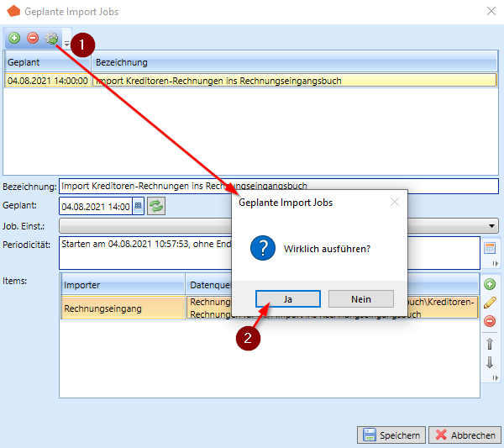Remove the selected planned import job
This screenshot has width=504, height=448.
pyautogui.click(x=33, y=38)
